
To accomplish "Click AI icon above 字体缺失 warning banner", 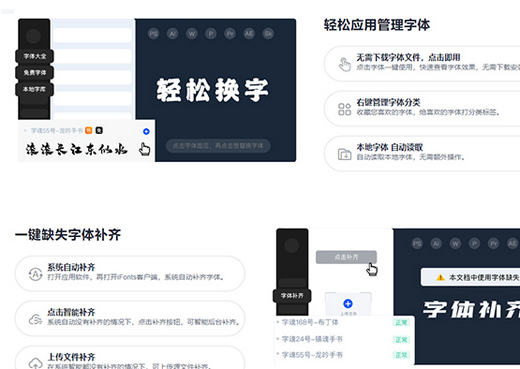I will [x=436, y=244].
